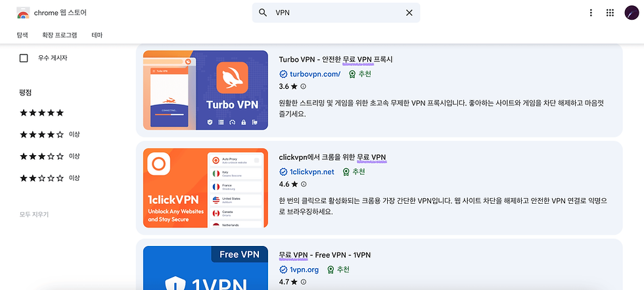Select the three stars 이상 filter
The image size is (644, 290).
[x=50, y=156]
